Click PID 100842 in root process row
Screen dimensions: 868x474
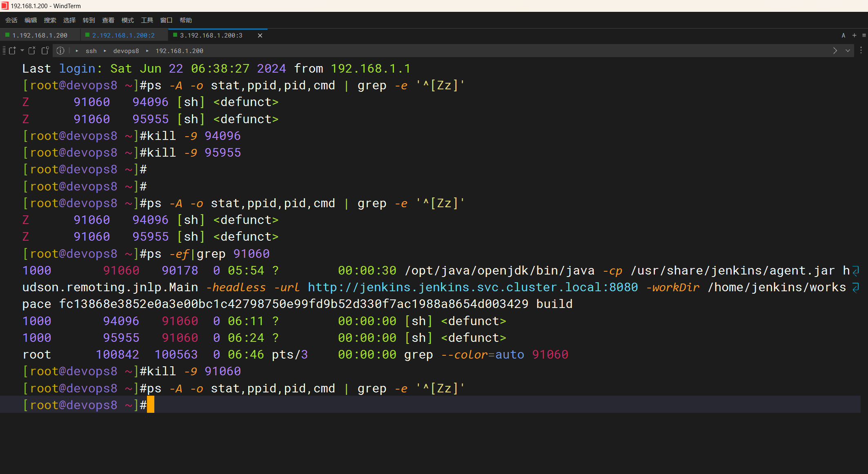[117, 354]
